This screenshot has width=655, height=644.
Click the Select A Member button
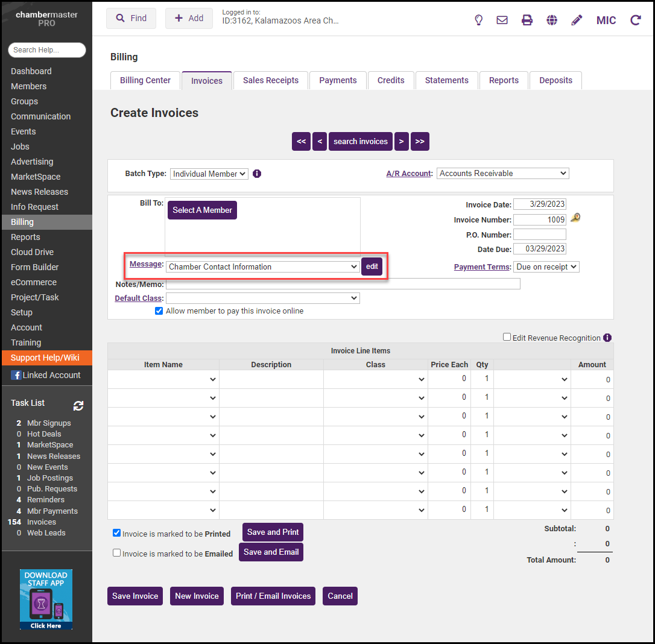click(202, 210)
